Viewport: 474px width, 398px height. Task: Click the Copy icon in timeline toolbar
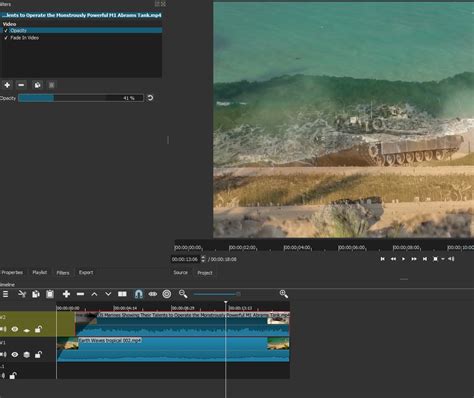[36, 294]
